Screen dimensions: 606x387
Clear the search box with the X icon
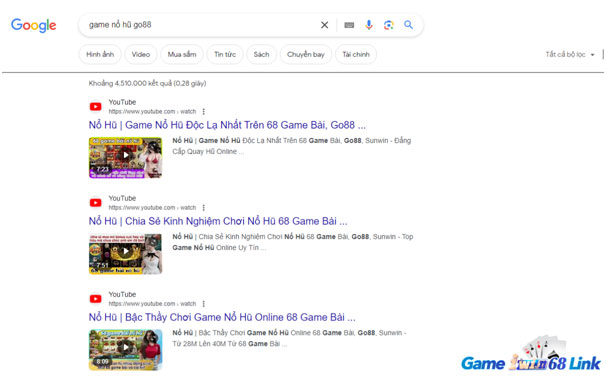pos(324,25)
